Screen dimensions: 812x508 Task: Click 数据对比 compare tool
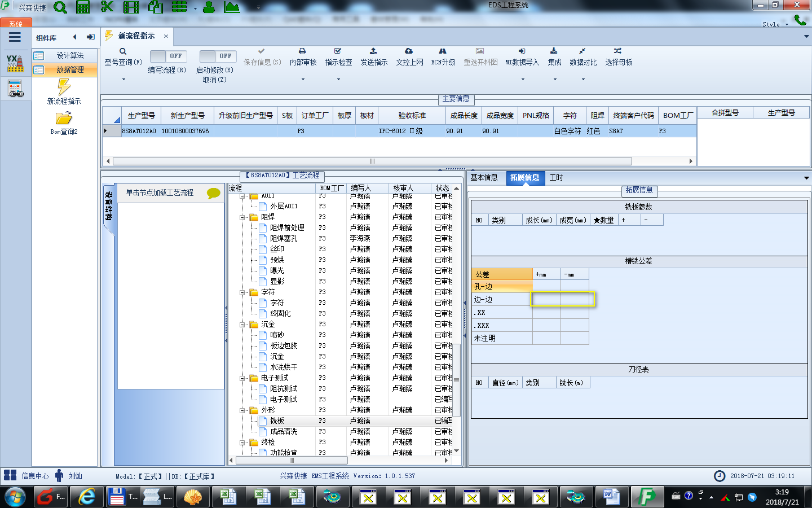(x=583, y=57)
